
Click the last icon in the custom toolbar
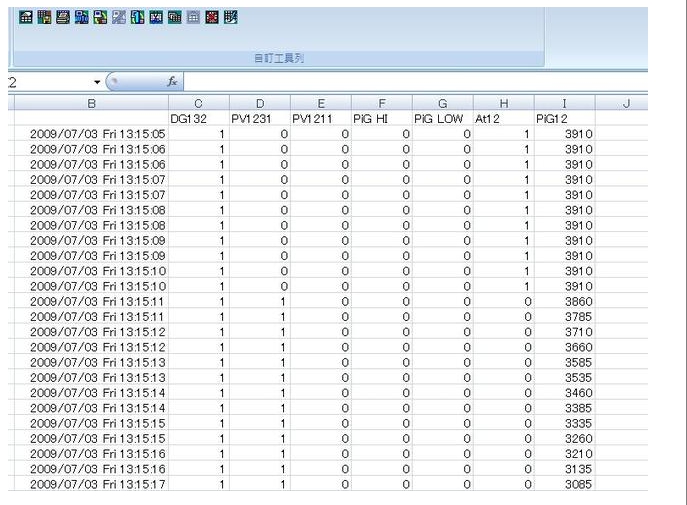(231, 18)
